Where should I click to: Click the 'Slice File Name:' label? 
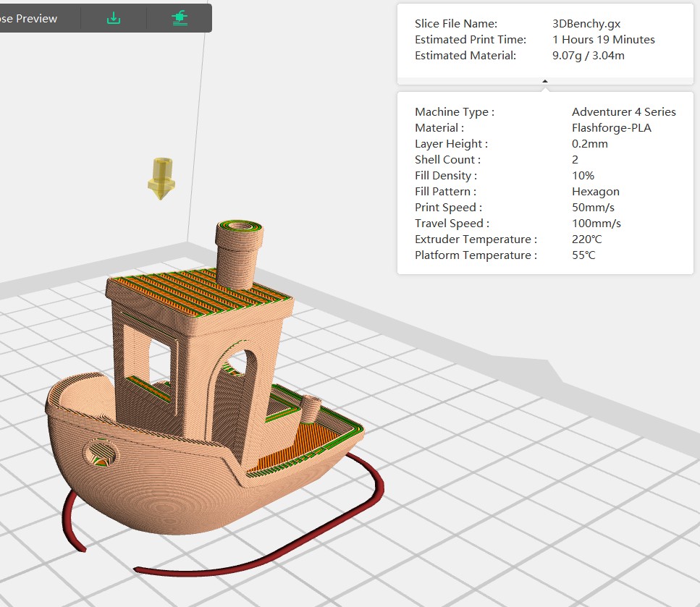tap(456, 24)
